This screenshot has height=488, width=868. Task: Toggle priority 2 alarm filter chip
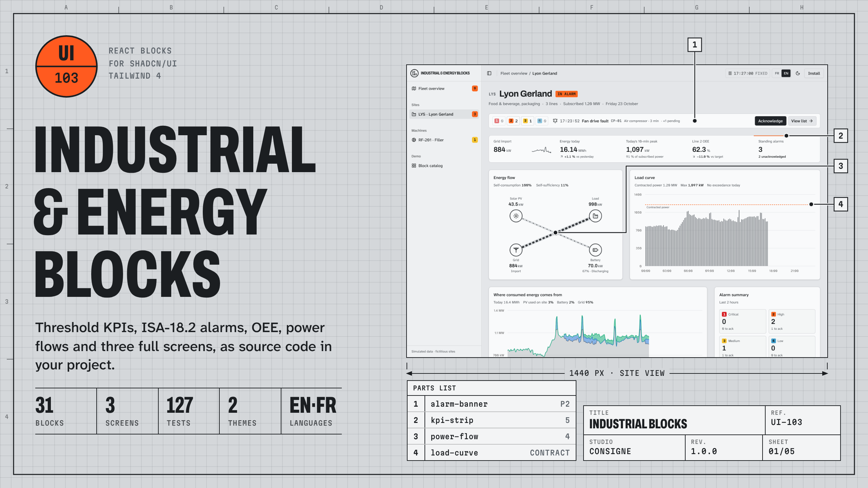tap(513, 121)
